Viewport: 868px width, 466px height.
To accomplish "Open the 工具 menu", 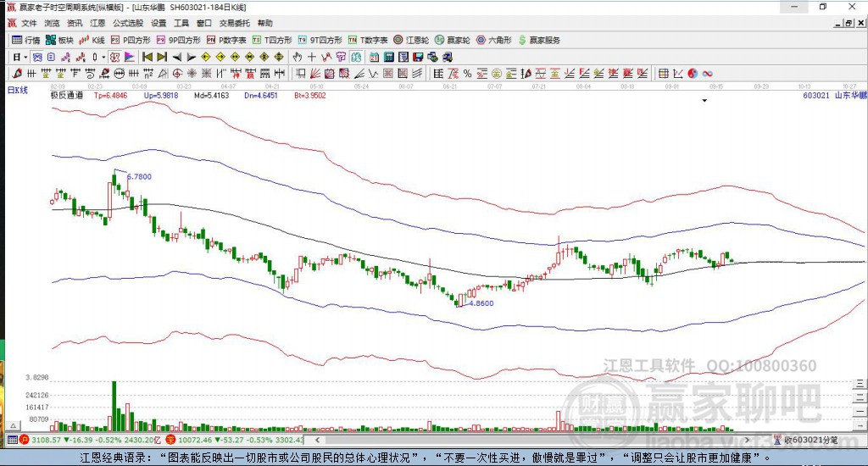I will (x=181, y=23).
